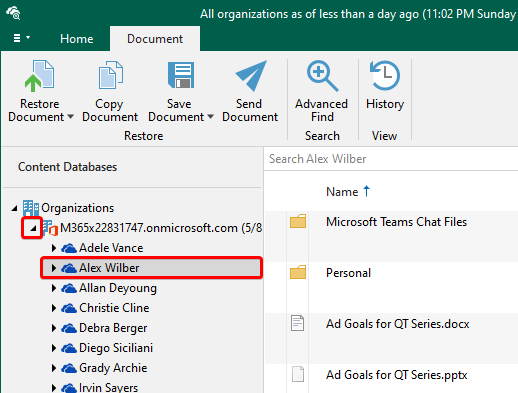Select Debra Berger in the tree
Screen dimensions: 518x393
(x=113, y=328)
